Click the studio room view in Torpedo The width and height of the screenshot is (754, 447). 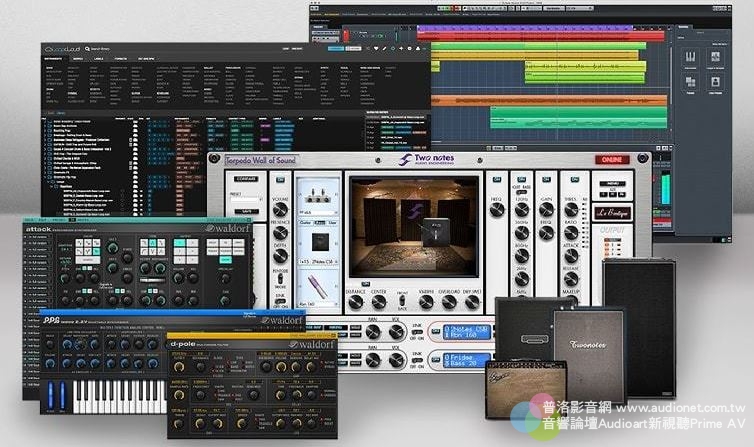pyautogui.click(x=415, y=226)
